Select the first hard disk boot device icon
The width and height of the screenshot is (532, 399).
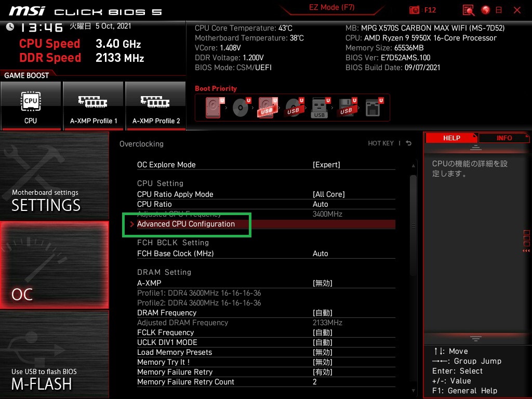[x=215, y=108]
